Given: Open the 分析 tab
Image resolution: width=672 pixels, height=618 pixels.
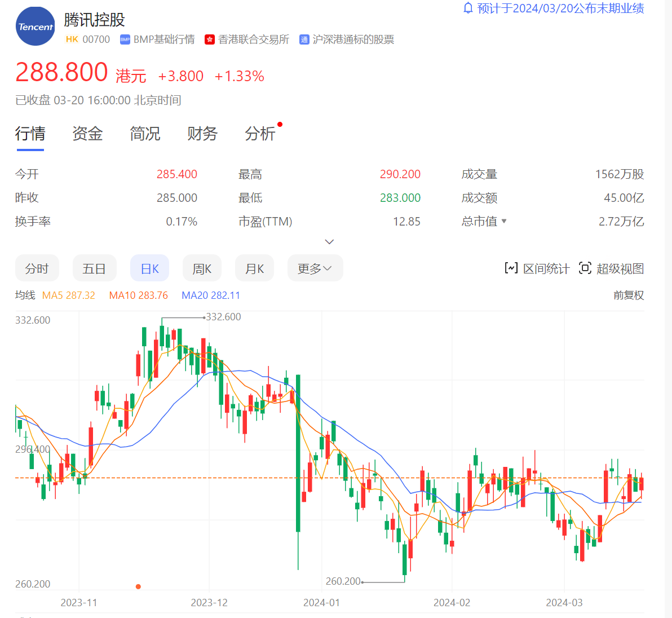Looking at the screenshot, I should click(x=260, y=134).
